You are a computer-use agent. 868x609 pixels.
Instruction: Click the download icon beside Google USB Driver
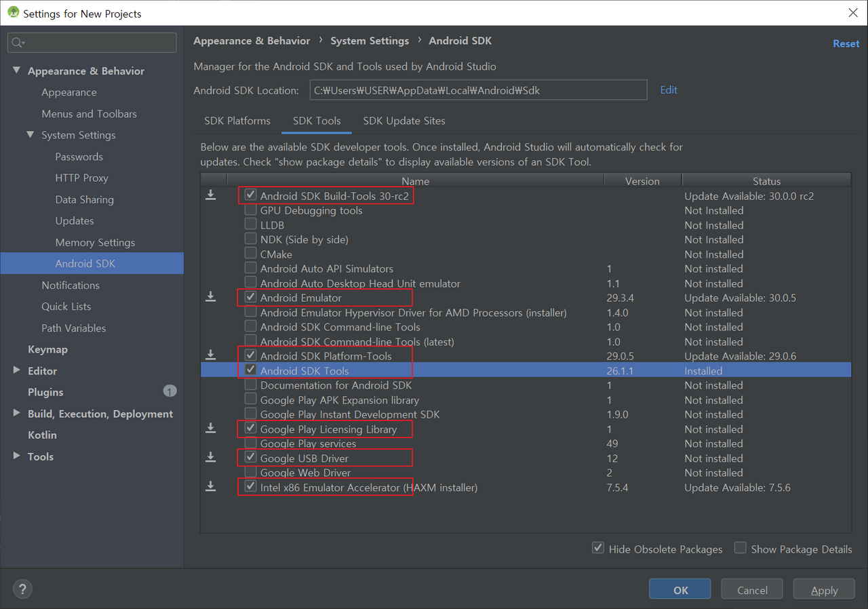coord(211,458)
